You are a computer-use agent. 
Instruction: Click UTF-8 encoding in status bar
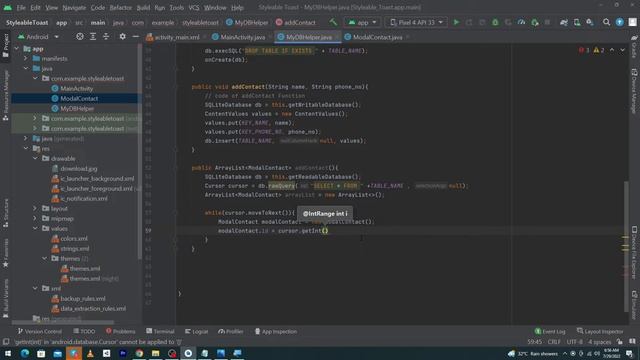tap(574, 342)
